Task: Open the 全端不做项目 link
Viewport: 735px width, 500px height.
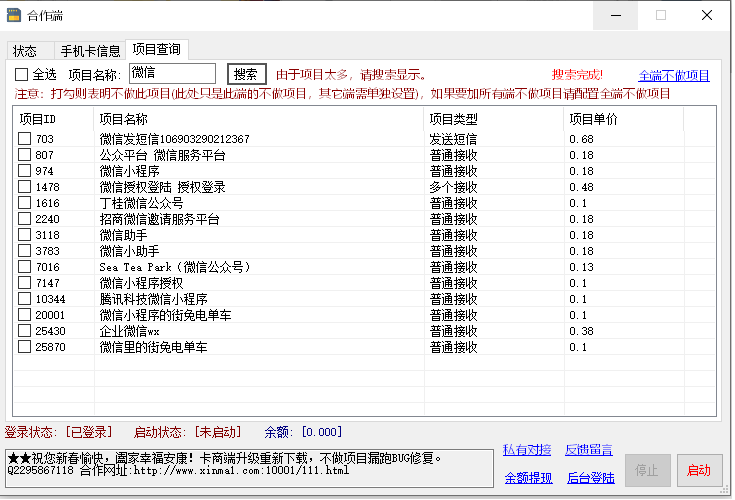Action: point(674,75)
